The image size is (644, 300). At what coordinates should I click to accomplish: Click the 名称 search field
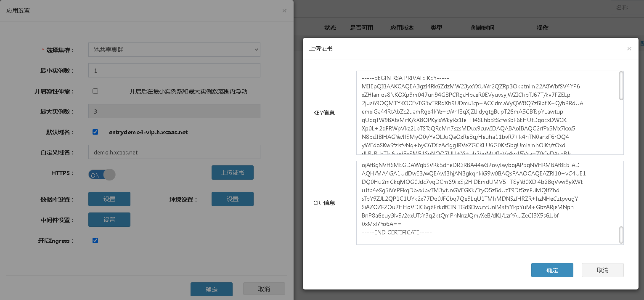627,8
